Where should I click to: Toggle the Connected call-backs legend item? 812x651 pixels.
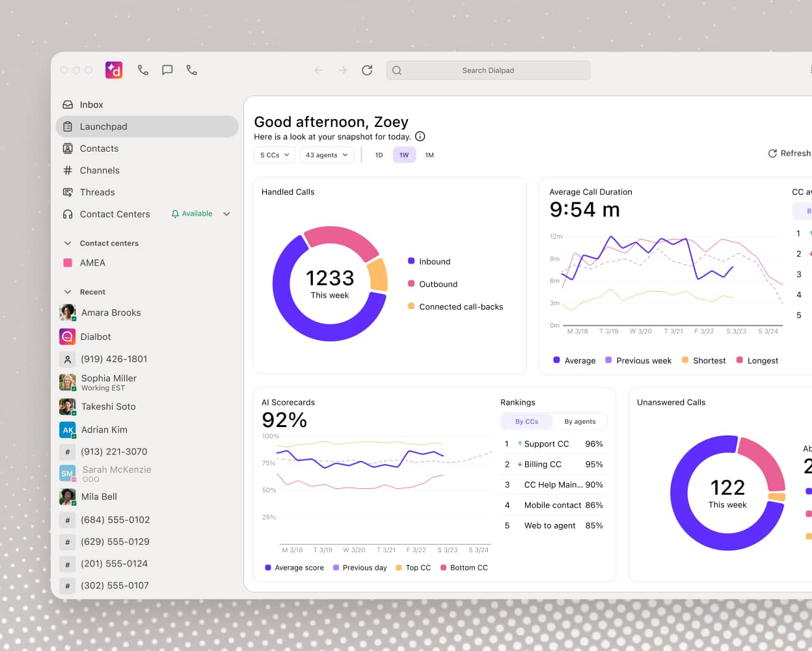[455, 307]
